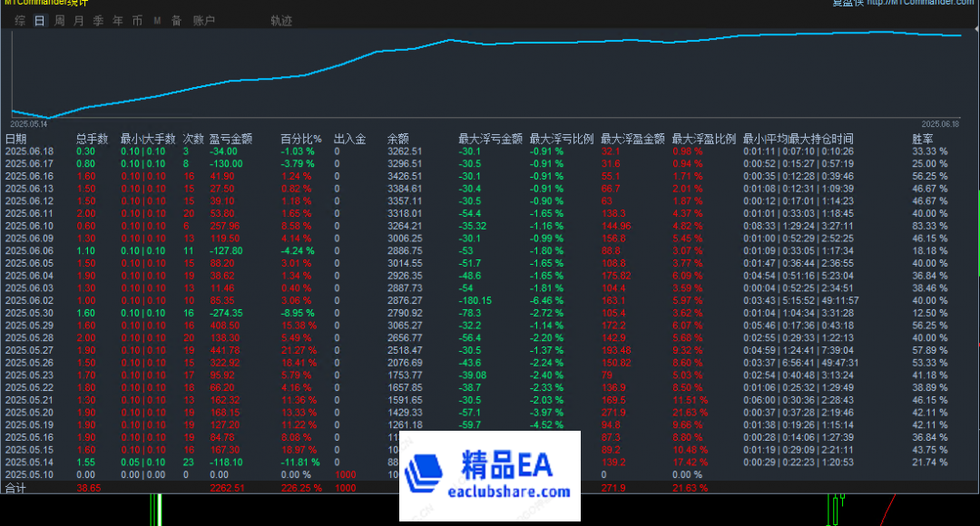Open the MTCommander.com link
This screenshot has width=980, height=526.
pos(920,3)
